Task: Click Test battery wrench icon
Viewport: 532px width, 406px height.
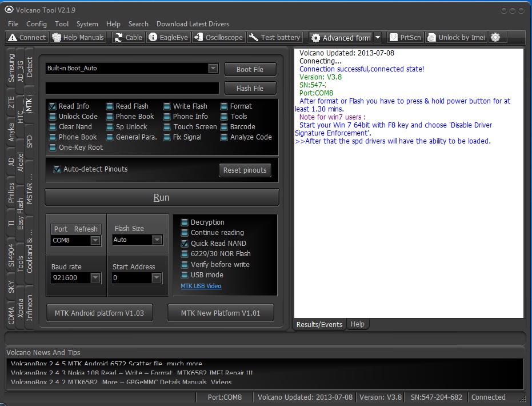Action: click(x=253, y=37)
